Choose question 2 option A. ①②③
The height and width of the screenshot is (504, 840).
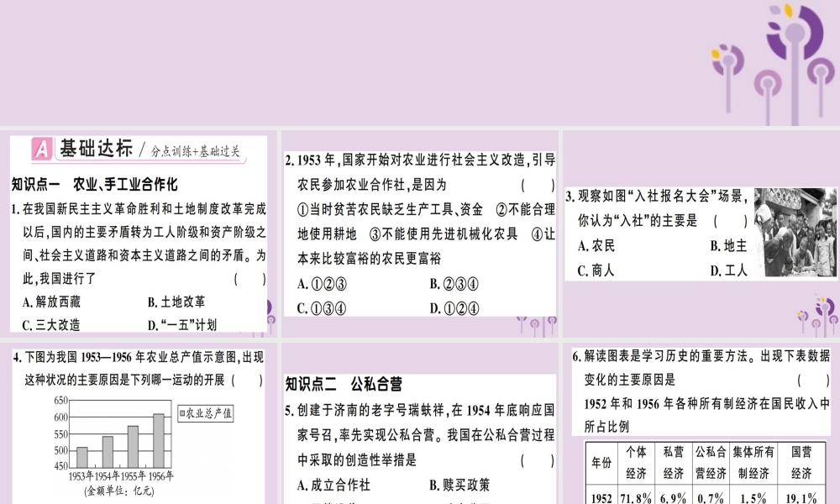click(322, 284)
